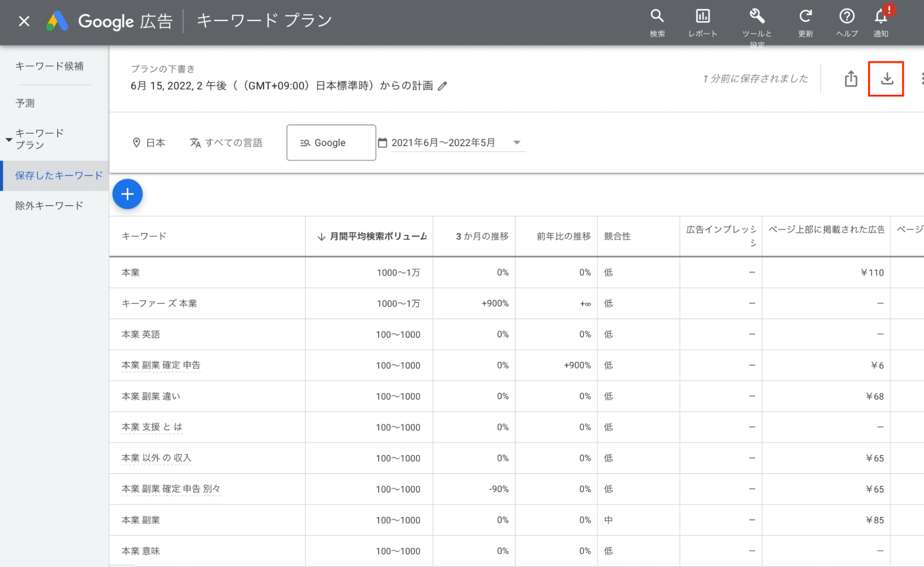Open 予測 forecast page in sidebar

click(25, 103)
